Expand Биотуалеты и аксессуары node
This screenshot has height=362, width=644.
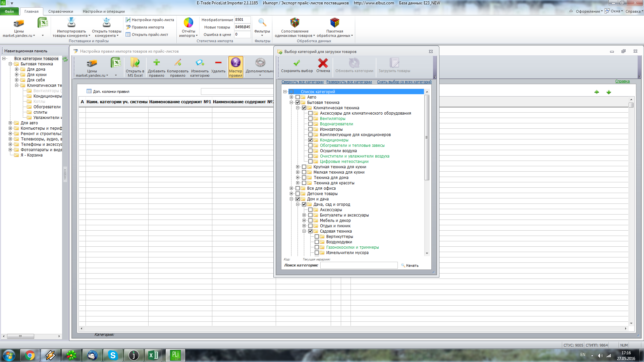tap(304, 215)
